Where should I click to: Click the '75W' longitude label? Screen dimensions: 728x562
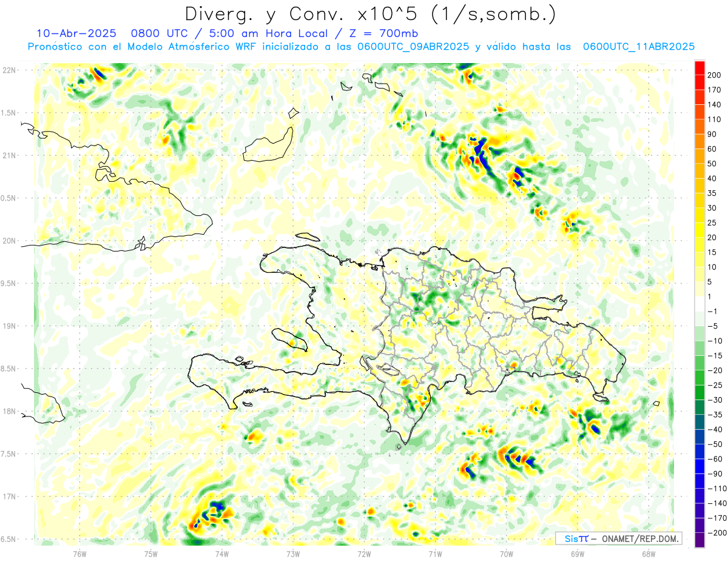[x=150, y=554]
